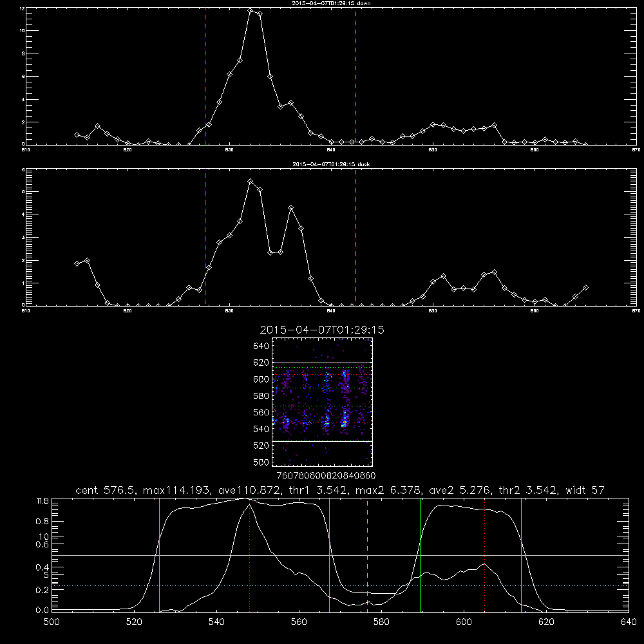Click the '760780800820840860' x-axis label under spectrogram
Image resolution: width=644 pixels, height=644 pixels.
[327, 476]
